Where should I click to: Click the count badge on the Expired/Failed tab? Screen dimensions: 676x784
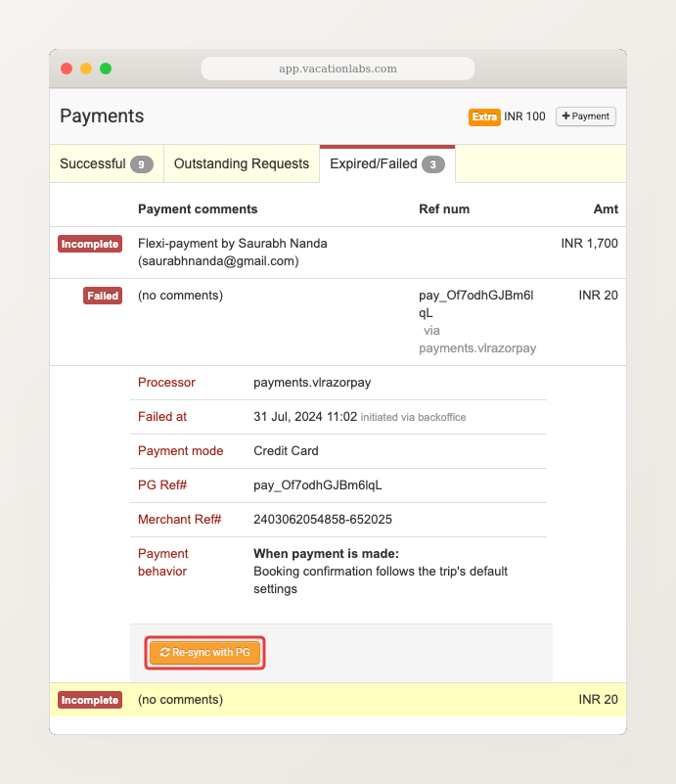432,163
